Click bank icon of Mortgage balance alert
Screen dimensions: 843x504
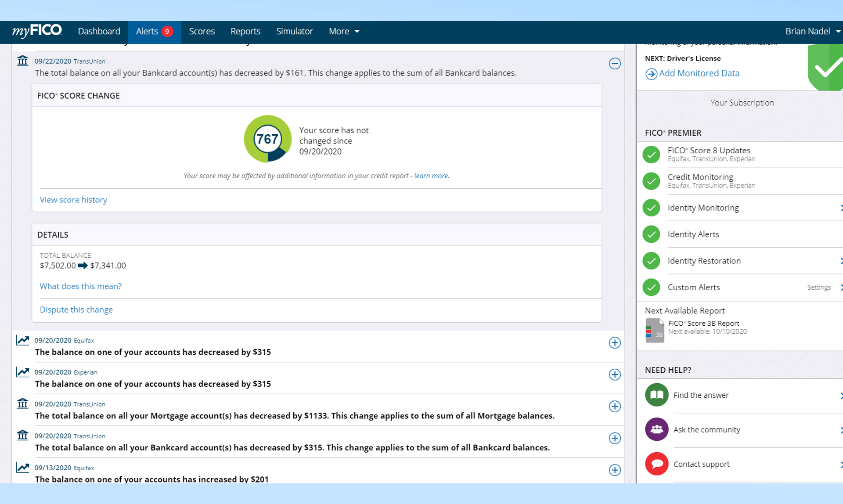(22, 403)
